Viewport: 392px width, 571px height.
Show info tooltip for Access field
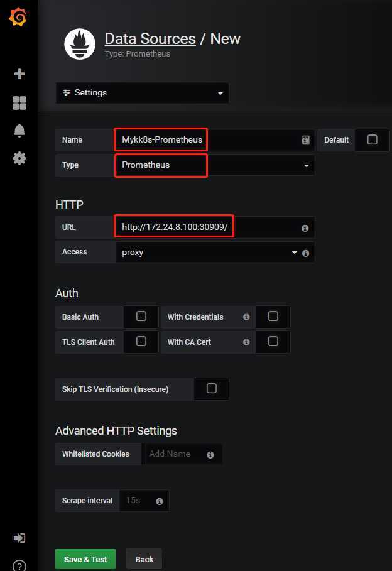click(306, 253)
